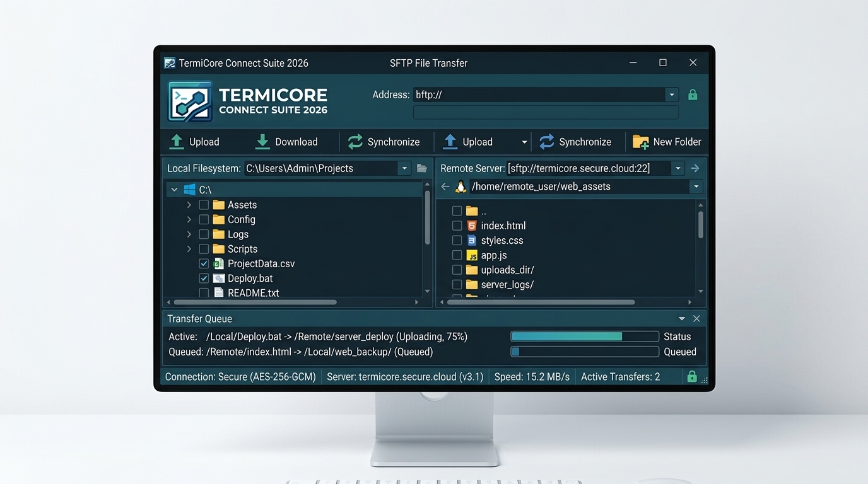Click the empty field below Address
The height and width of the screenshot is (484, 868).
546,112
